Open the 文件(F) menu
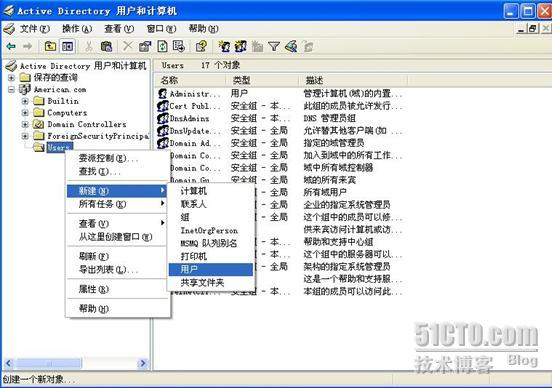Viewport: 552px width, 388px height. pyautogui.click(x=34, y=29)
